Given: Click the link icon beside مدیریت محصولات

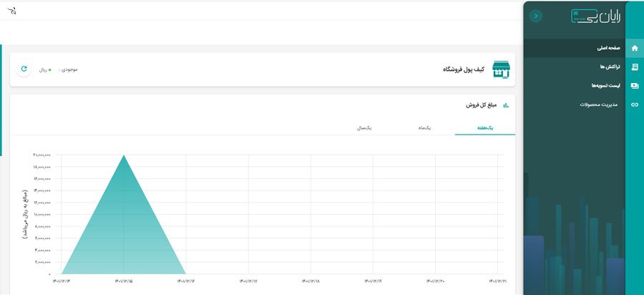Looking at the screenshot, I should (x=635, y=105).
